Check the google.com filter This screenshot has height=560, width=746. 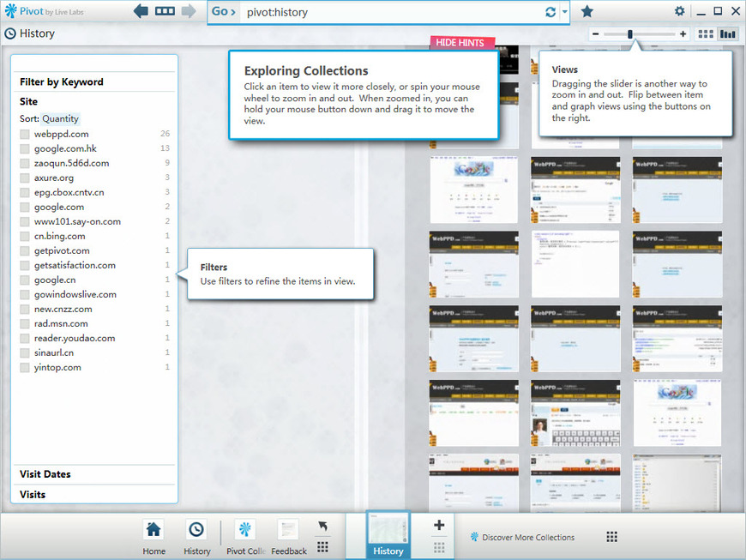(25, 207)
